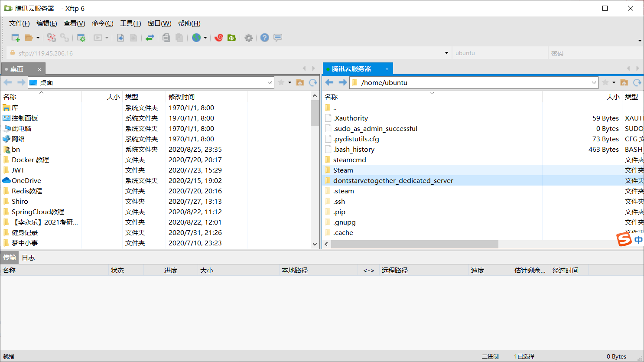Open the 命令(C) menu
Viewport: 644px width, 362px height.
[103, 23]
